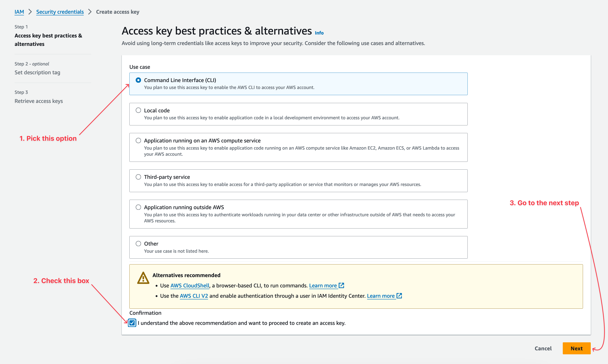This screenshot has height=364, width=608.
Task: Click Learn more about AWS CloudShell
Action: coord(323,285)
